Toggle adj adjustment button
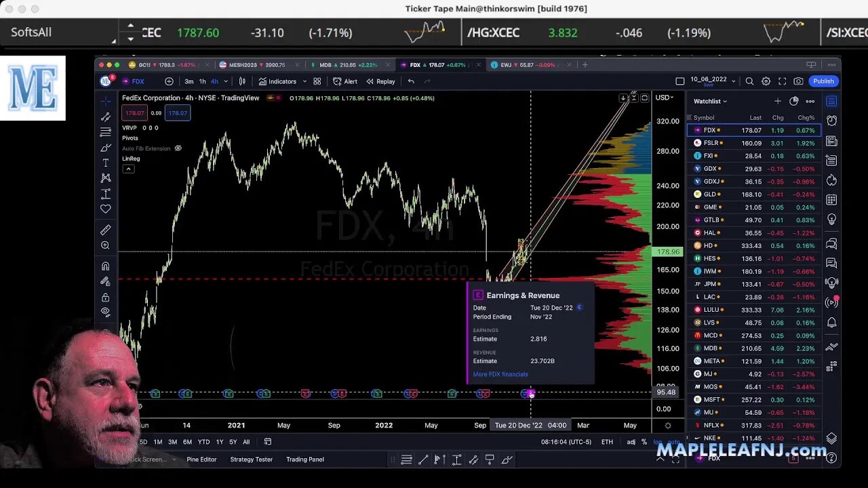Screen dimensions: 868x488 (631, 442)
